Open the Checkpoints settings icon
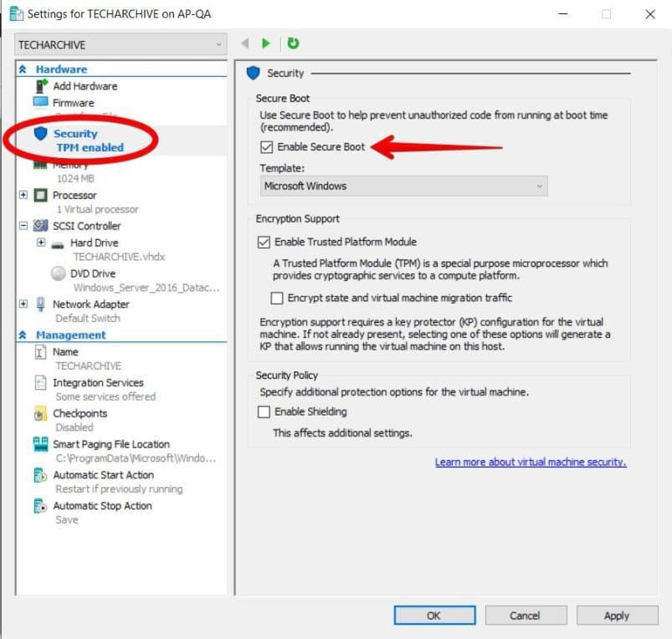The width and height of the screenshot is (672, 639). point(40,413)
